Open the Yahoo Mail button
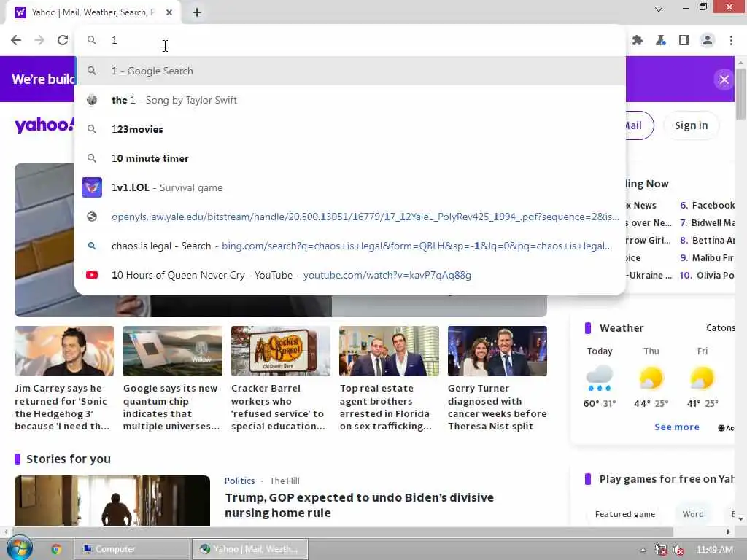Screen dimensions: 747x560 [639, 125]
